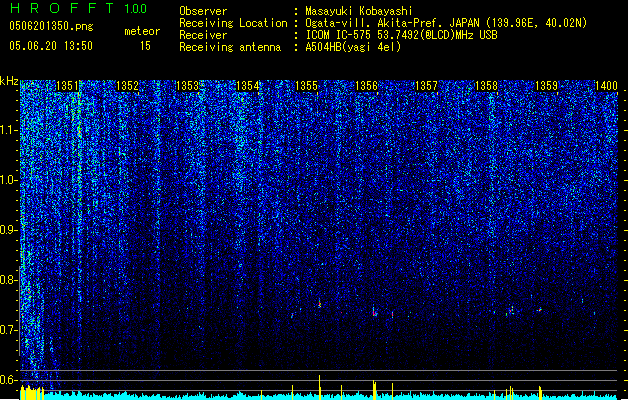
Task: Click the Receiving antenna label
Action: tap(230, 47)
